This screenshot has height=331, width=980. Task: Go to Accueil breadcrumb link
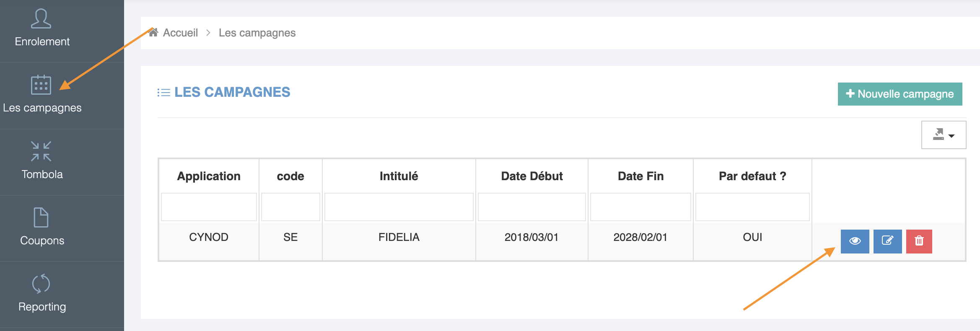point(180,33)
